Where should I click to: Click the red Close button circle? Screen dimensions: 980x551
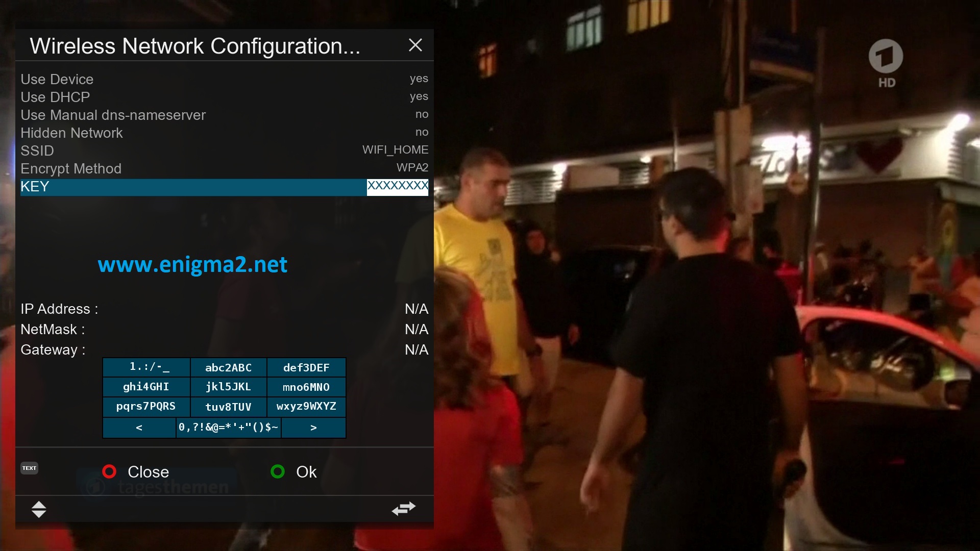(109, 471)
